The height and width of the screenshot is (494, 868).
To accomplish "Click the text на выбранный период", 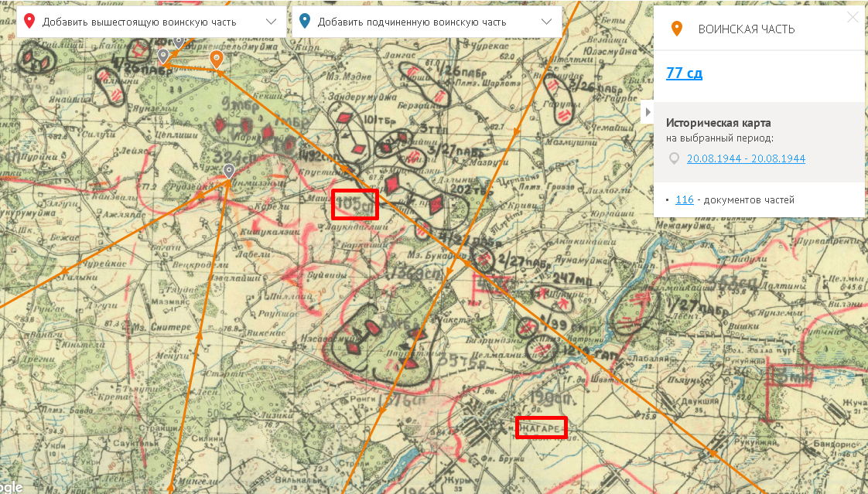I will [719, 138].
